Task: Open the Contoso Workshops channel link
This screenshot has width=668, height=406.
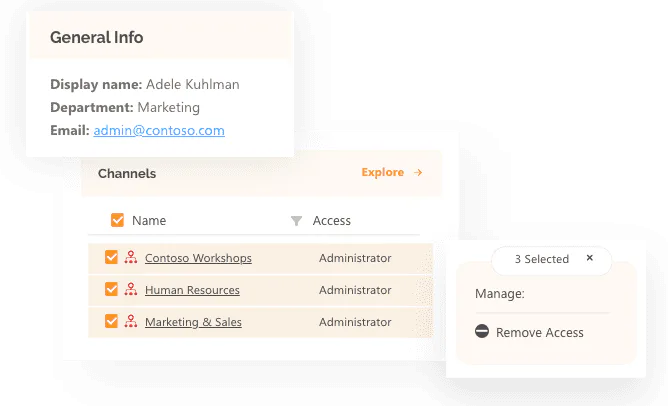Action: click(x=198, y=258)
